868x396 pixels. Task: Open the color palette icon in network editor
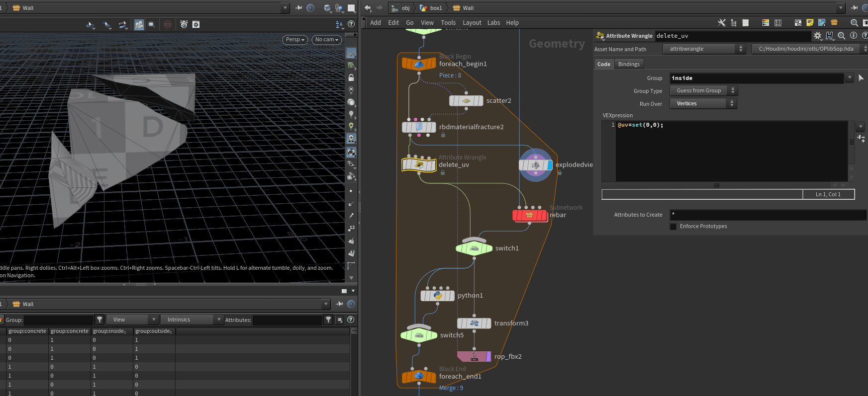[x=766, y=23]
